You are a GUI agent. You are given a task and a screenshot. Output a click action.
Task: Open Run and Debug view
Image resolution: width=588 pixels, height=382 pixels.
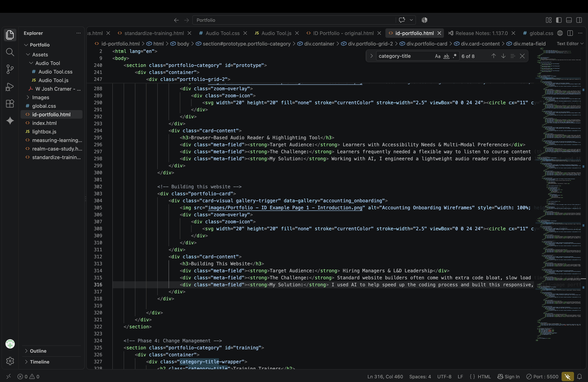click(10, 87)
